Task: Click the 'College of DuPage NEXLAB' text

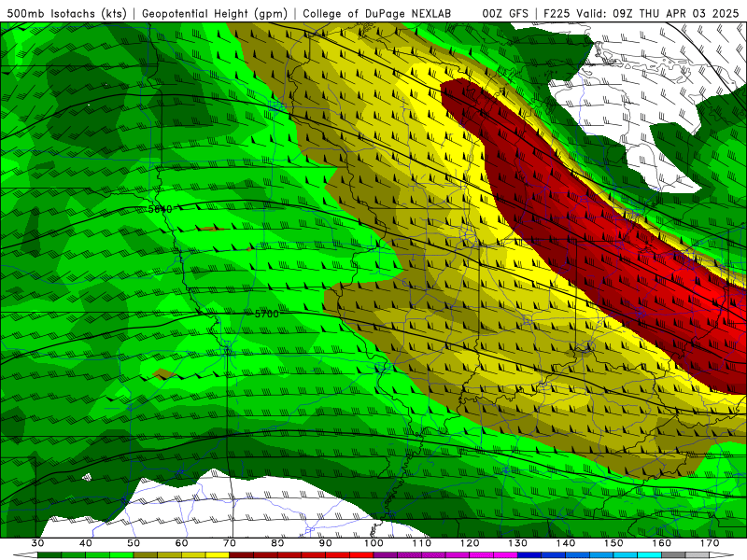Action: [x=376, y=13]
